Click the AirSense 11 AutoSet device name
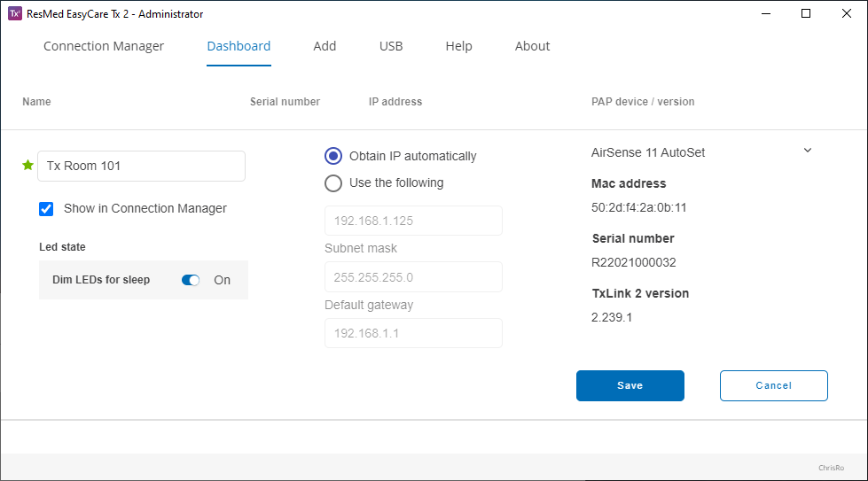Viewport: 868px width, 481px height. [x=648, y=152]
